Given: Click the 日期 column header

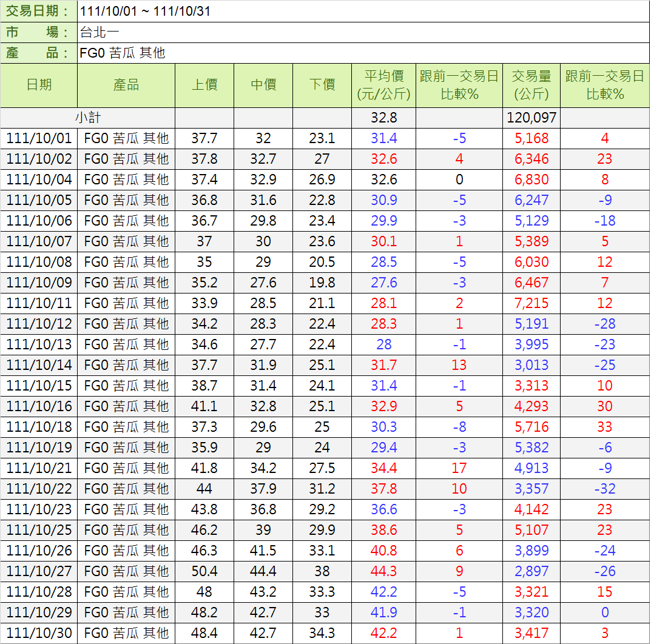Looking at the screenshot, I should pos(39,86).
